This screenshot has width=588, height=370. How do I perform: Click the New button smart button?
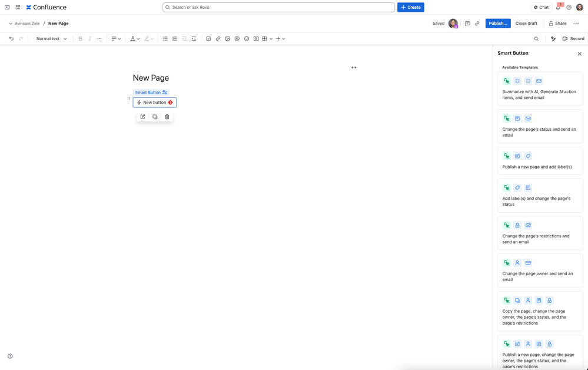click(x=154, y=103)
